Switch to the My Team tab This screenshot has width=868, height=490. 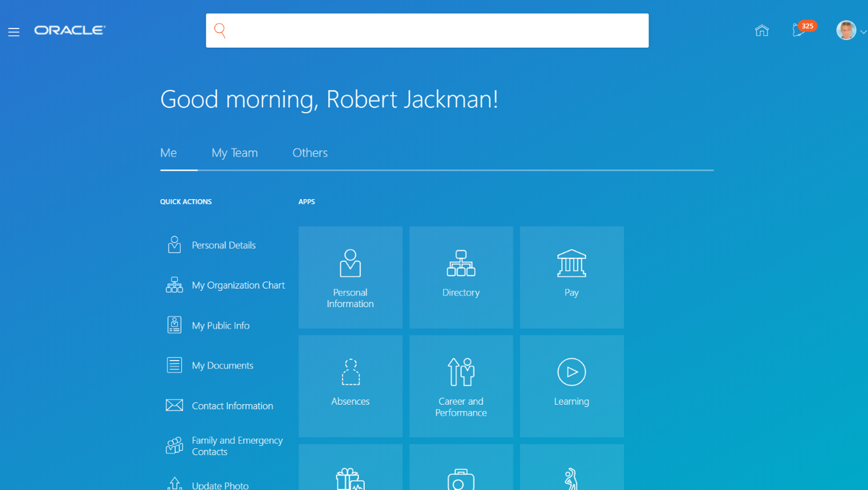click(234, 153)
